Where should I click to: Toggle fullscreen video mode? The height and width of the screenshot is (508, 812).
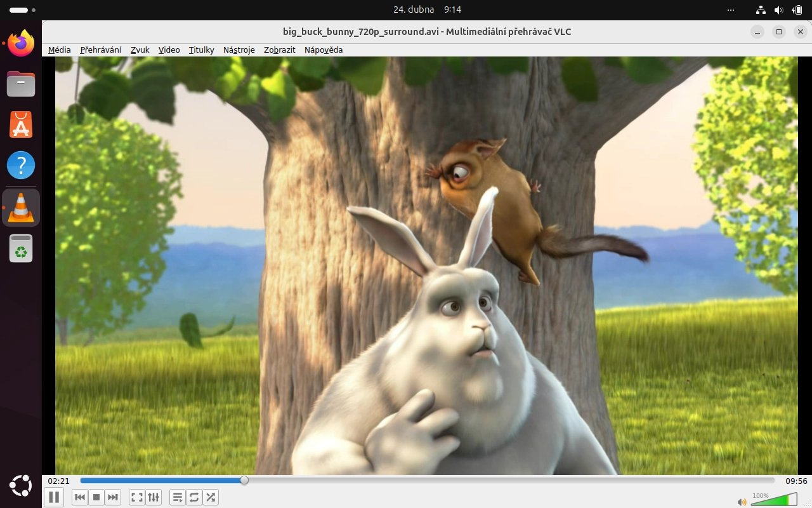[137, 497]
